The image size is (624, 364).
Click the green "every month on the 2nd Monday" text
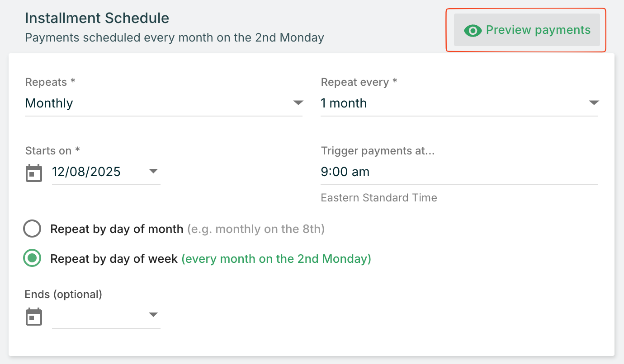[x=276, y=259]
